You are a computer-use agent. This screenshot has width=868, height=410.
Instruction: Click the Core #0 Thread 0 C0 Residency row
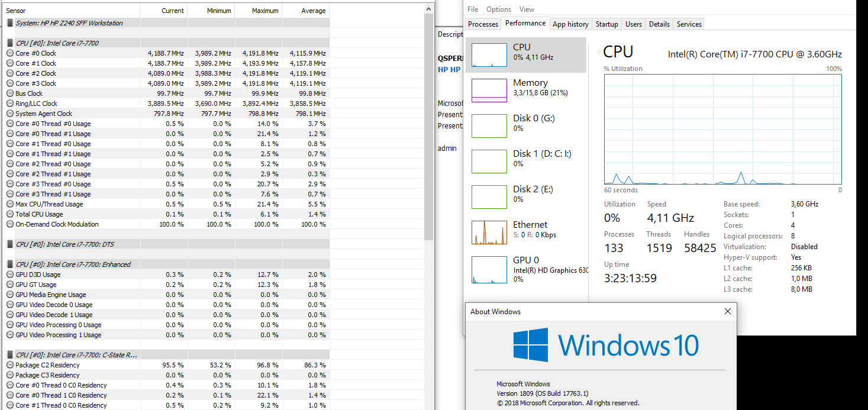[x=166, y=385]
